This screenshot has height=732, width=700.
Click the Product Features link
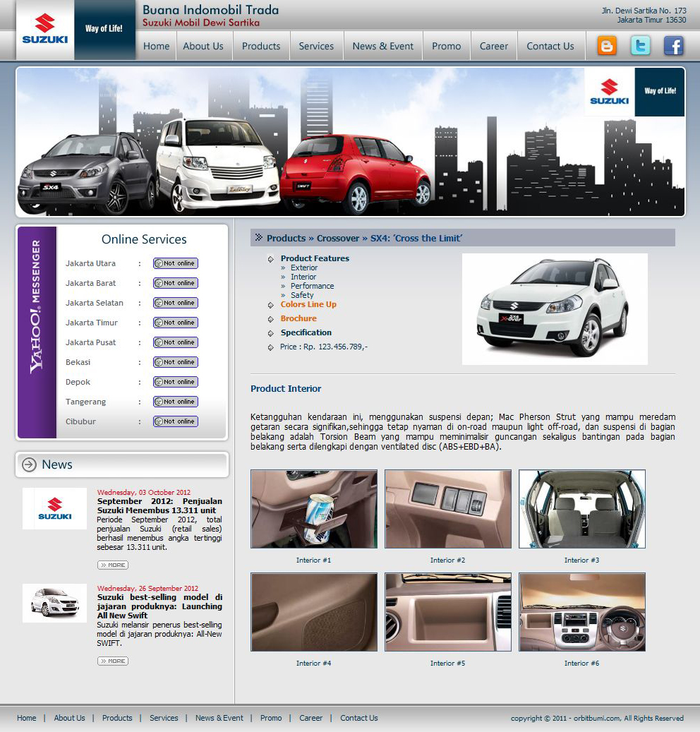tap(315, 258)
